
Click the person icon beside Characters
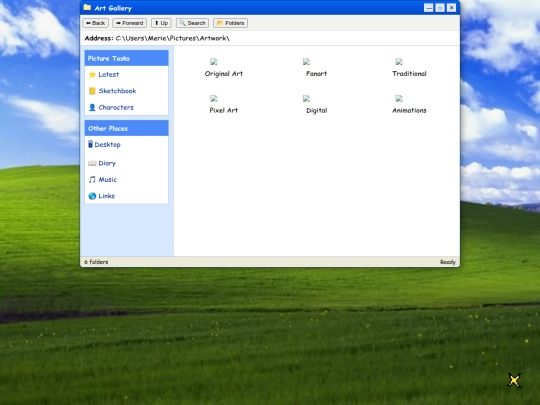click(92, 107)
